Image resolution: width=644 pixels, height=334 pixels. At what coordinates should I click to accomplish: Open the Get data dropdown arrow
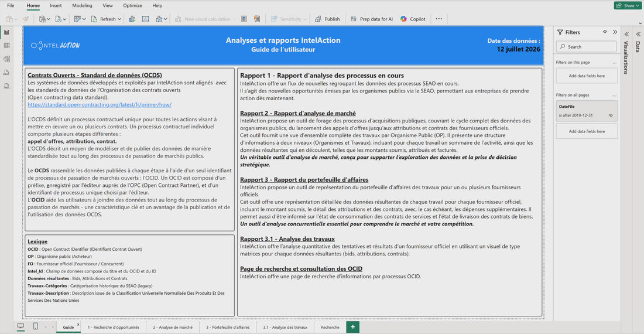coord(49,19)
